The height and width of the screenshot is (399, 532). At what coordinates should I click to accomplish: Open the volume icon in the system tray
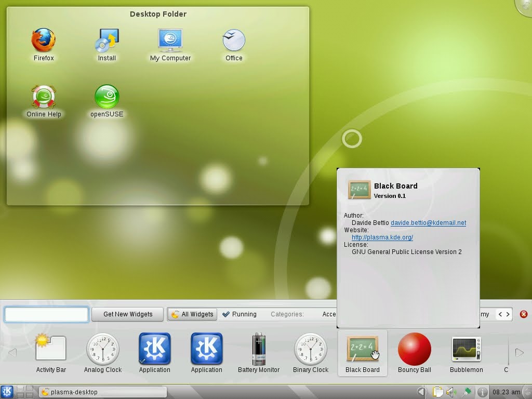[451, 392]
